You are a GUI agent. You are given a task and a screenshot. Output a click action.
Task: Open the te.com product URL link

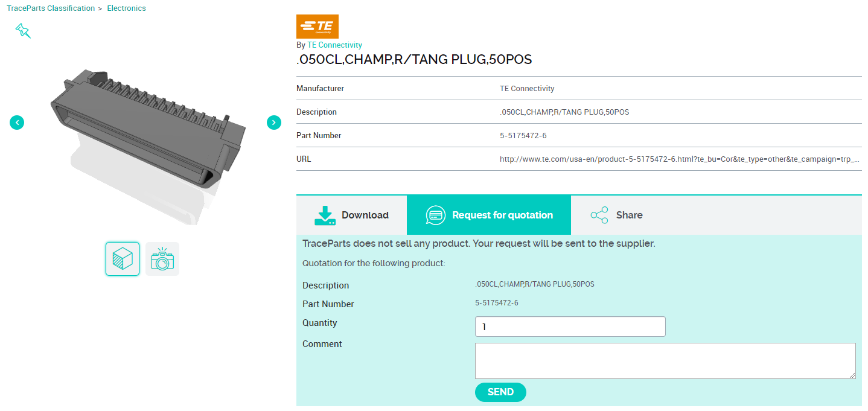tap(679, 159)
